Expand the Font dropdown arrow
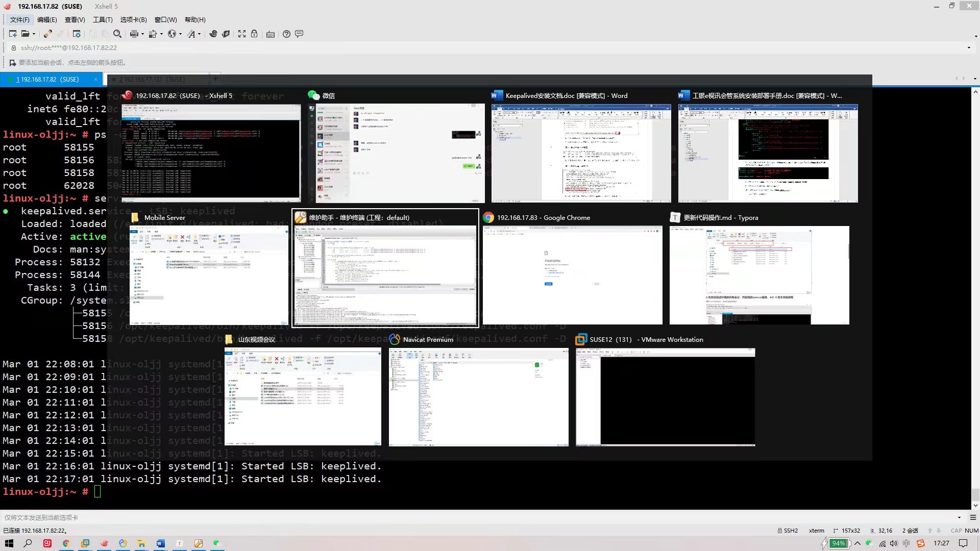Image resolution: width=980 pixels, height=551 pixels. point(199,34)
